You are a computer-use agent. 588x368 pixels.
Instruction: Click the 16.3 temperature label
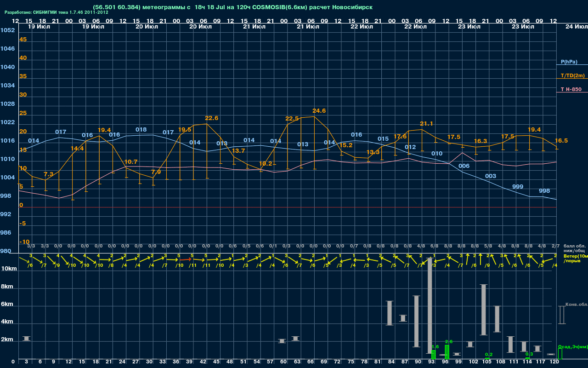pyautogui.click(x=481, y=141)
